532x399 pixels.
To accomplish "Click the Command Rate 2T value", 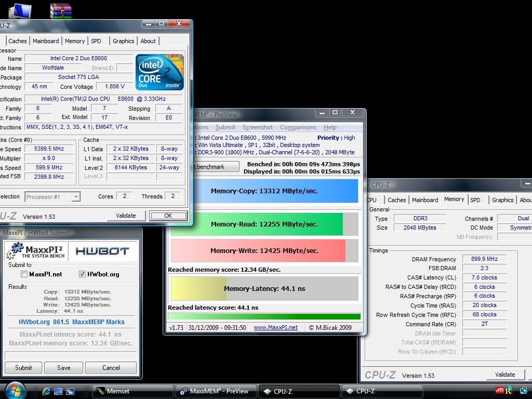I will (484, 324).
